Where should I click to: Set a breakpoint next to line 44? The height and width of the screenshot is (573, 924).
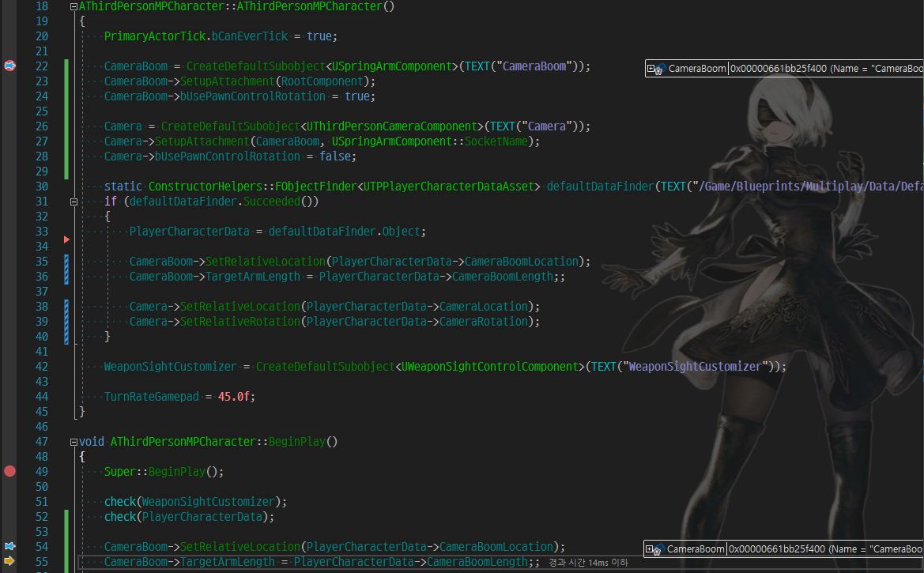click(9, 396)
